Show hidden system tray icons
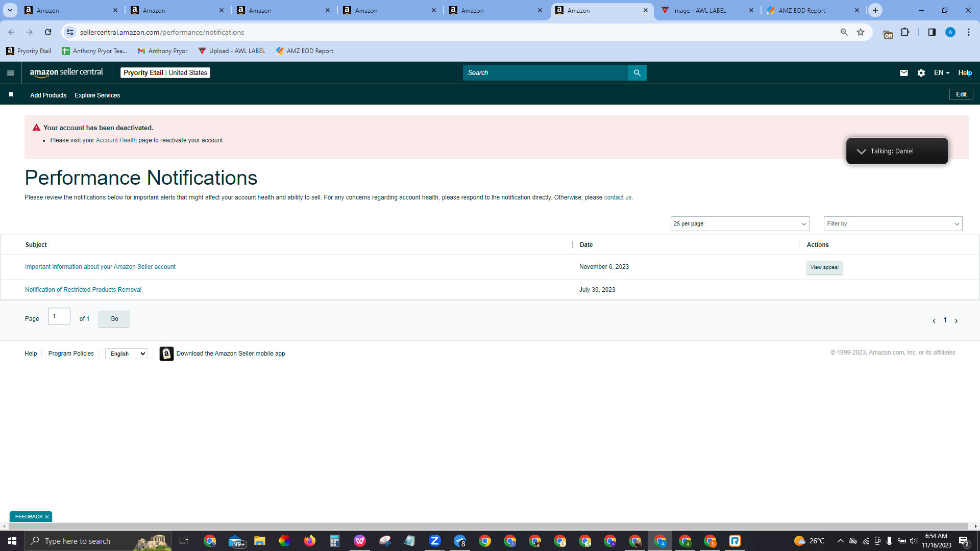Viewport: 980px width, 551px height. 840,541
